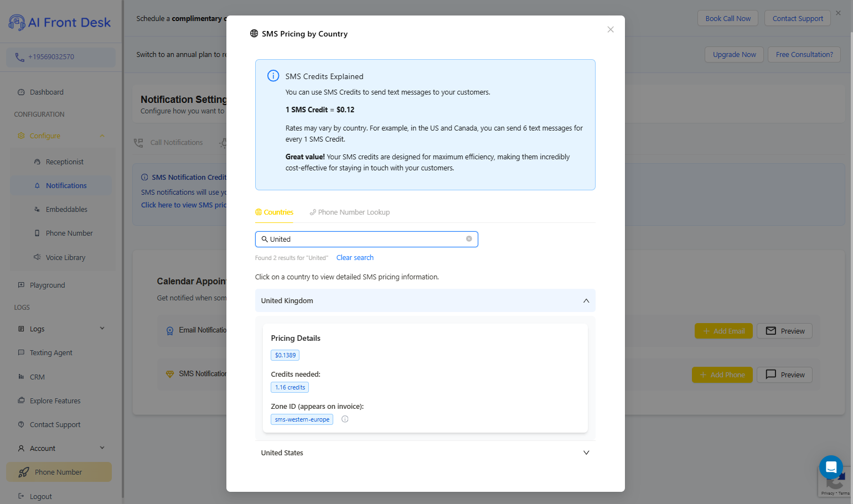Click the sms-western-europe zone tag
Image resolution: width=853 pixels, height=504 pixels.
click(x=302, y=419)
